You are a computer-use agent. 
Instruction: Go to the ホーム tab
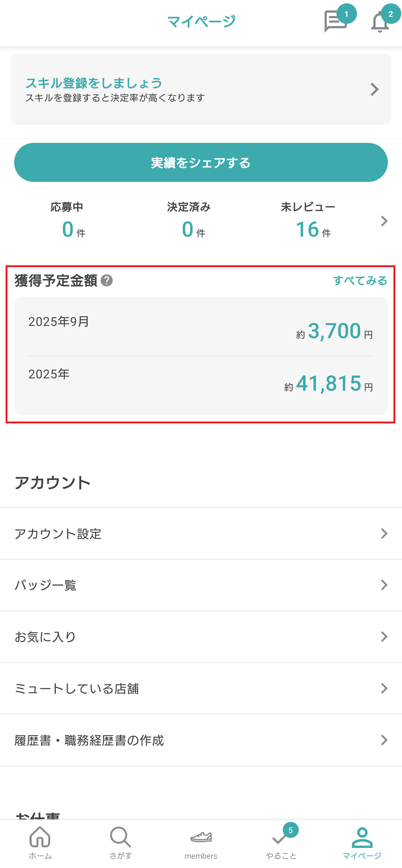coord(40,842)
